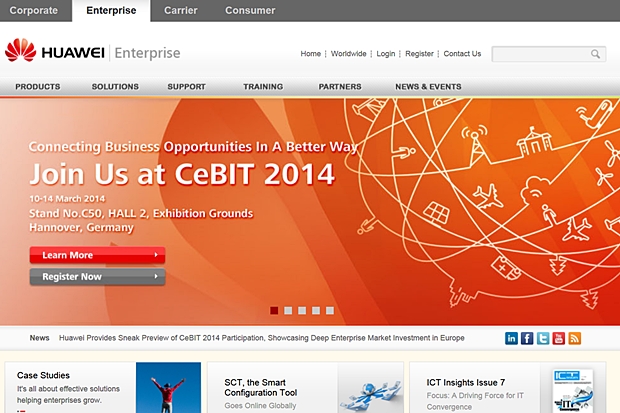Open Huawei's Twitter page icon
620x413 pixels.
click(543, 338)
